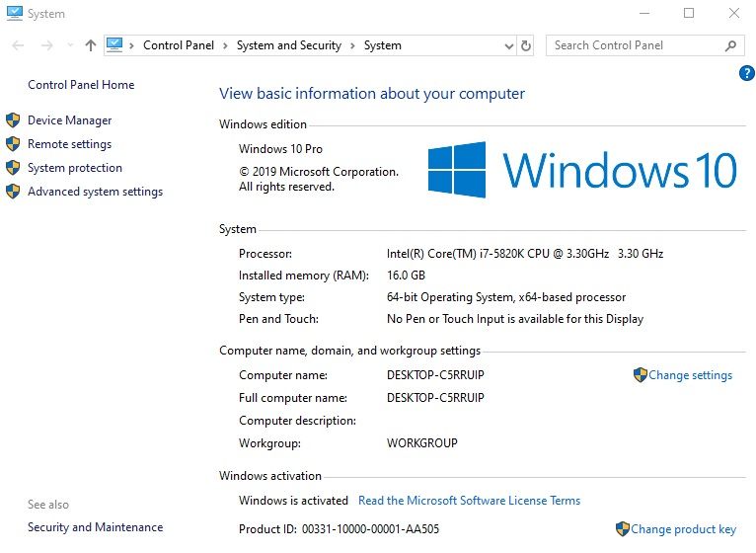Open Help with the blue question mark
The width and height of the screenshot is (756, 553).
coord(747,73)
